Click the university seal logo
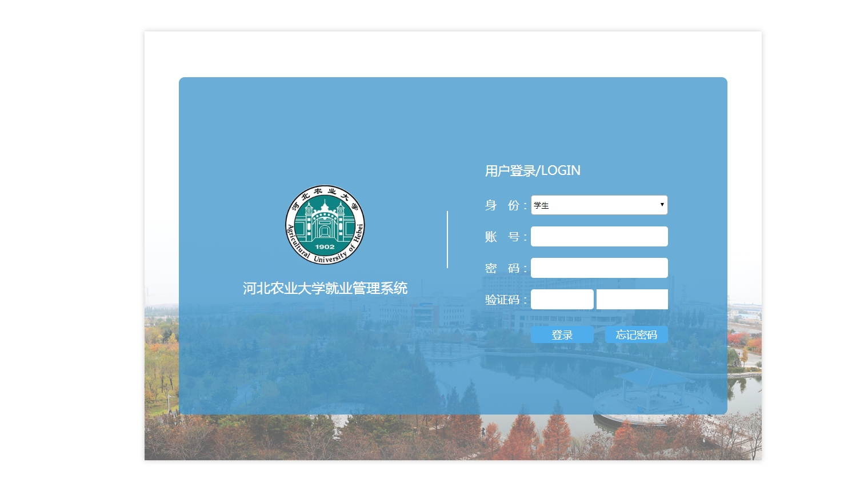This screenshot has height=482, width=868. pyautogui.click(x=325, y=224)
